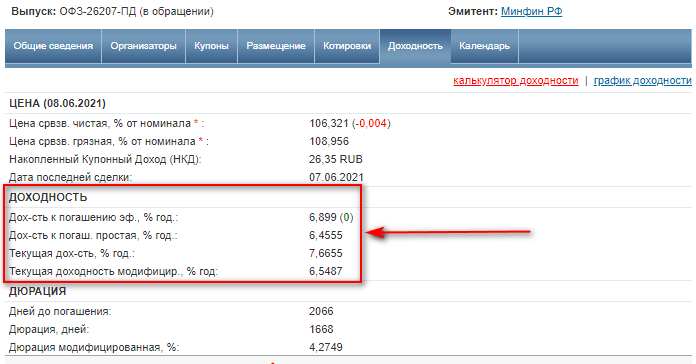The height and width of the screenshot is (364, 696).
Task: Click the label Дней до погашения
Action: click(x=60, y=311)
